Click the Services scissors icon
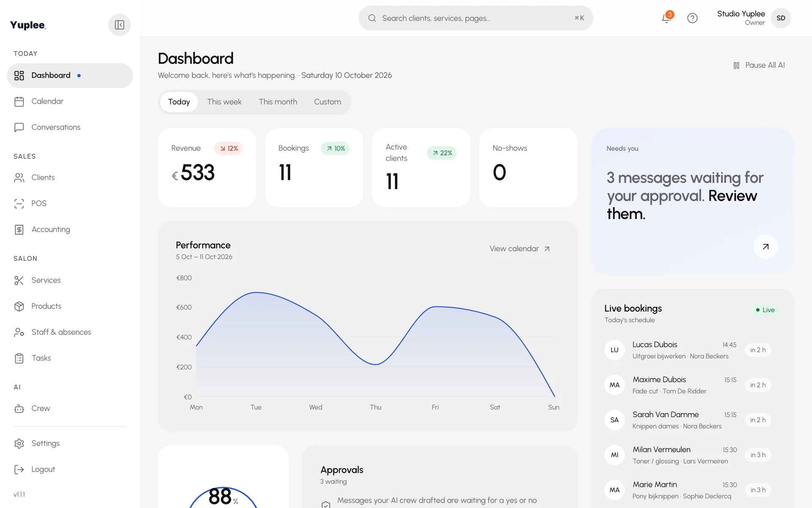 19,280
